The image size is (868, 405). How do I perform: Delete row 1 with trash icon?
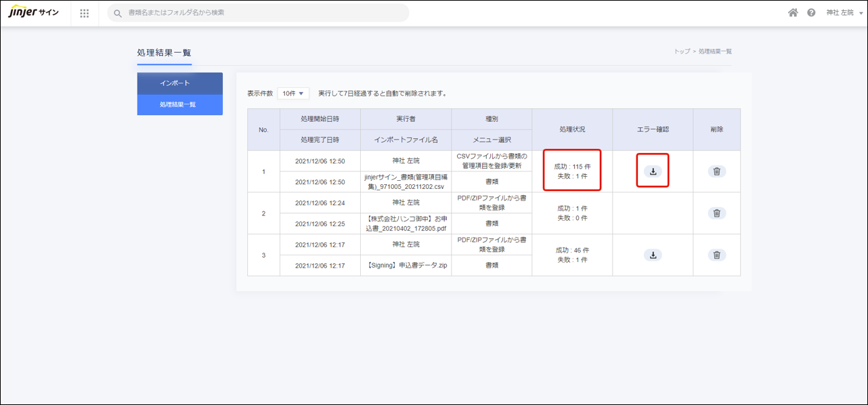716,171
